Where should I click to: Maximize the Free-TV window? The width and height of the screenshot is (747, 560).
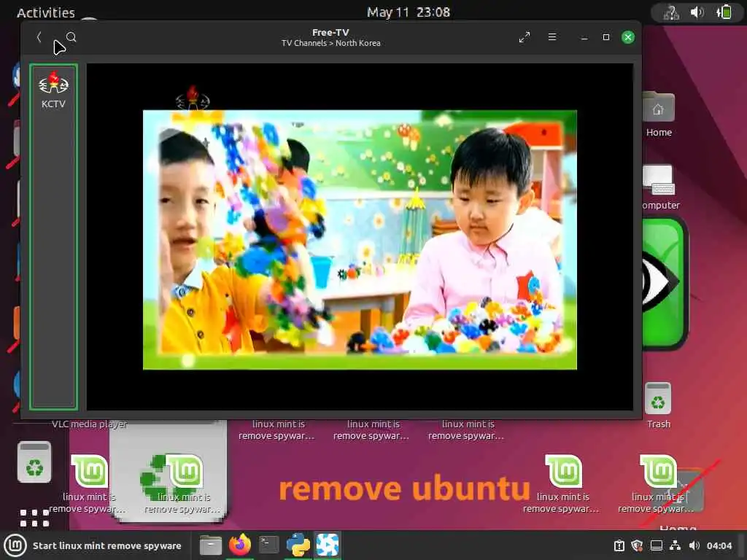(606, 37)
